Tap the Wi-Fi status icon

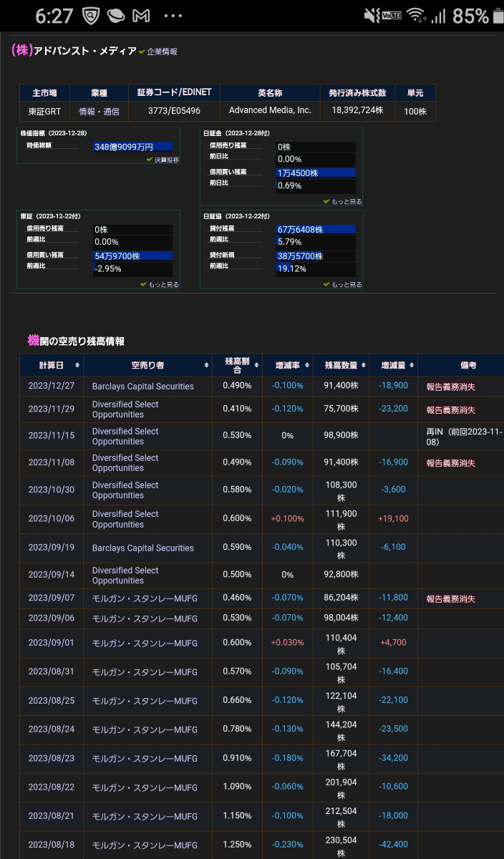[x=415, y=16]
